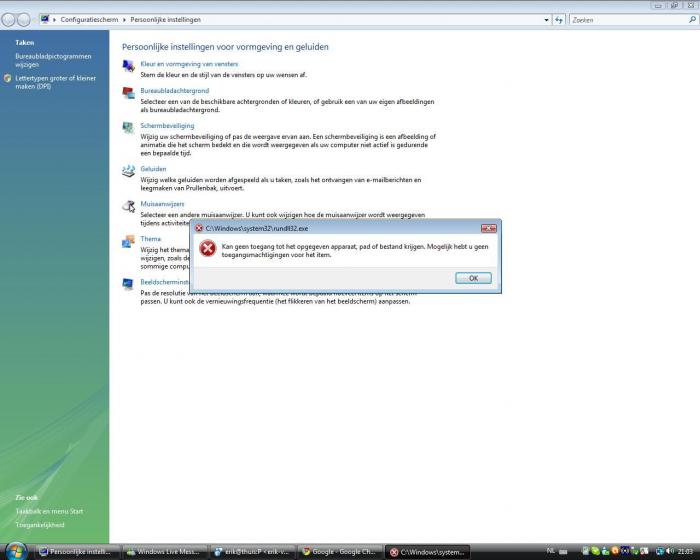Click the Geluiden icon
Screen dimensions: 700x560
point(129,171)
